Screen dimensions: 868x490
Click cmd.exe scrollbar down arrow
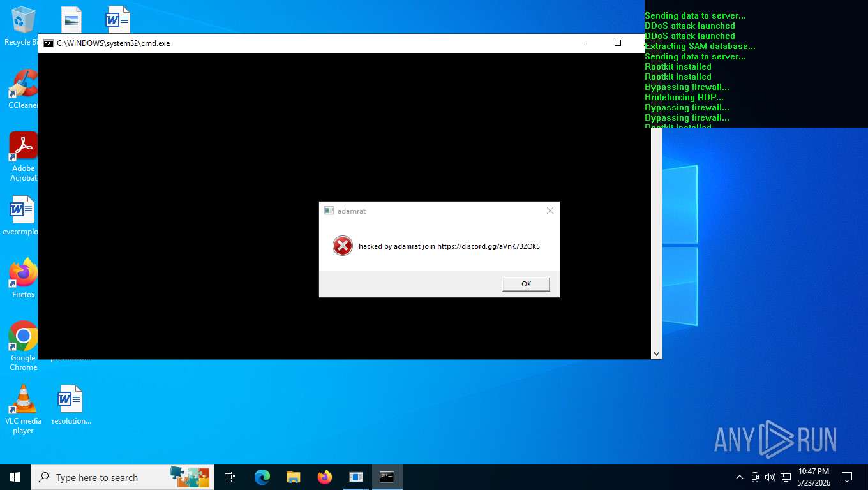(x=656, y=354)
